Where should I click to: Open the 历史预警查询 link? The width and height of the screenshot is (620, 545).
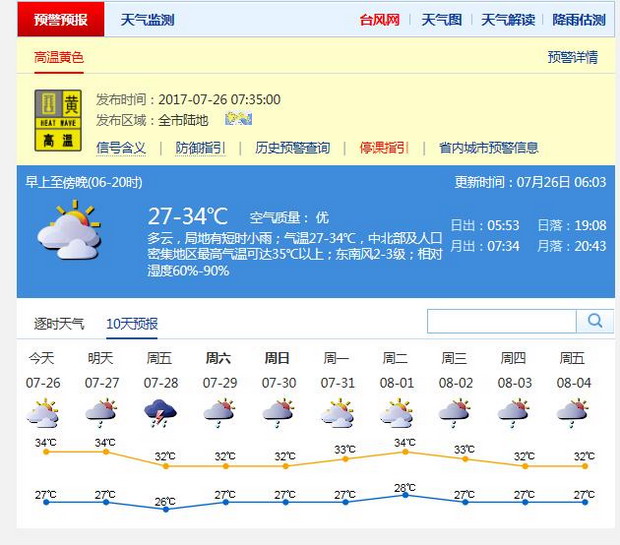pyautogui.click(x=292, y=147)
